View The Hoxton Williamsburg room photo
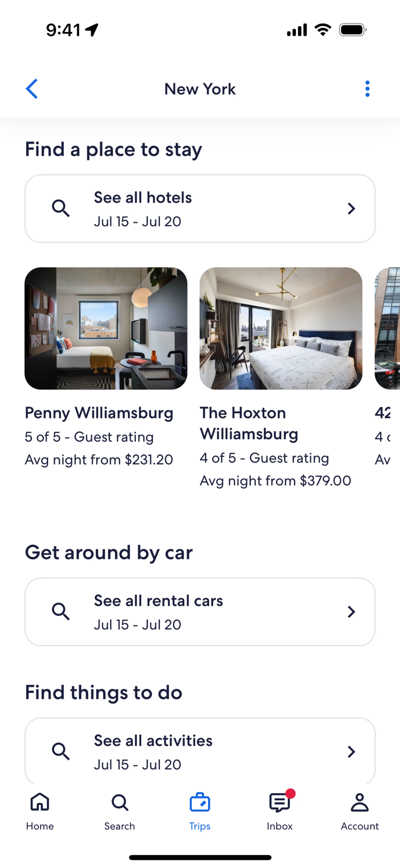This screenshot has width=400, height=868. 281,328
